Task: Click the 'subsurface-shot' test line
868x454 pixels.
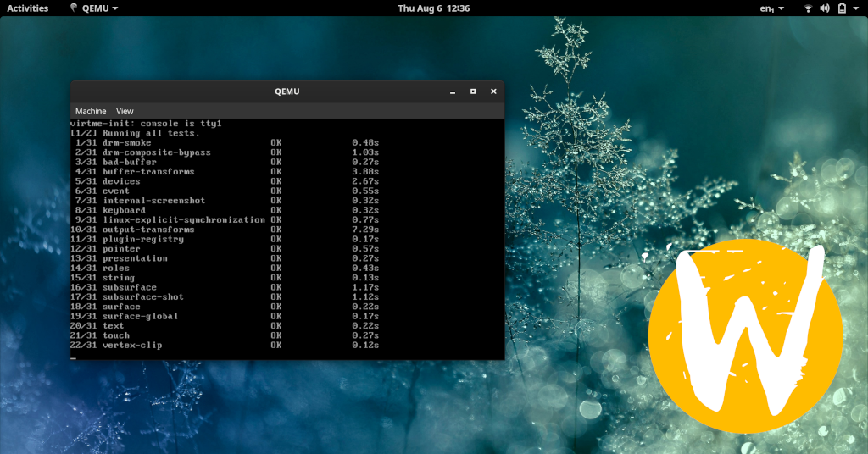Action: 225,297
